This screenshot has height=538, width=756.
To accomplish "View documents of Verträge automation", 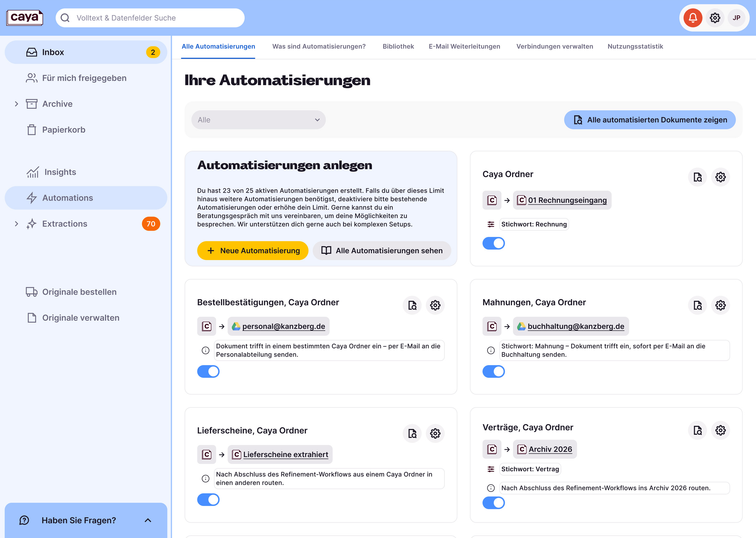I will pyautogui.click(x=697, y=430).
